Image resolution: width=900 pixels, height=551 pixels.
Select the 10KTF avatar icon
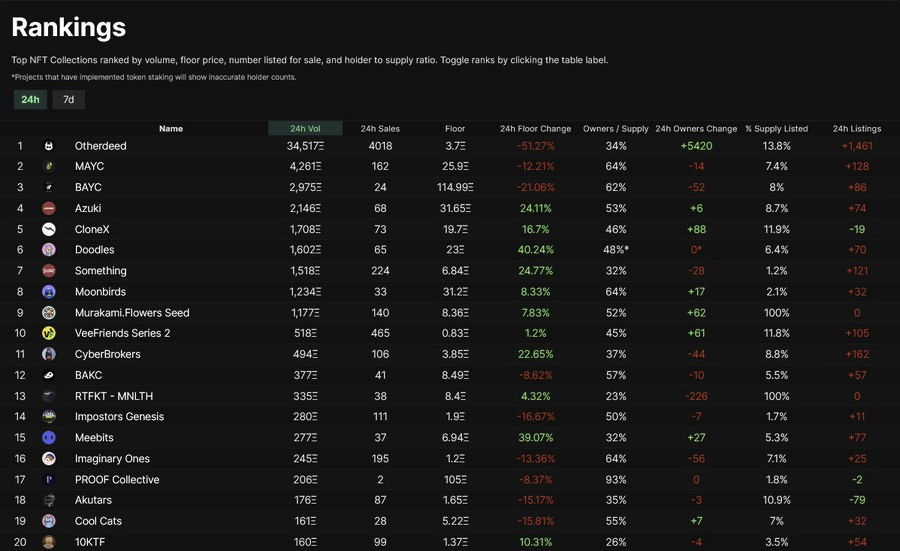coord(49,542)
